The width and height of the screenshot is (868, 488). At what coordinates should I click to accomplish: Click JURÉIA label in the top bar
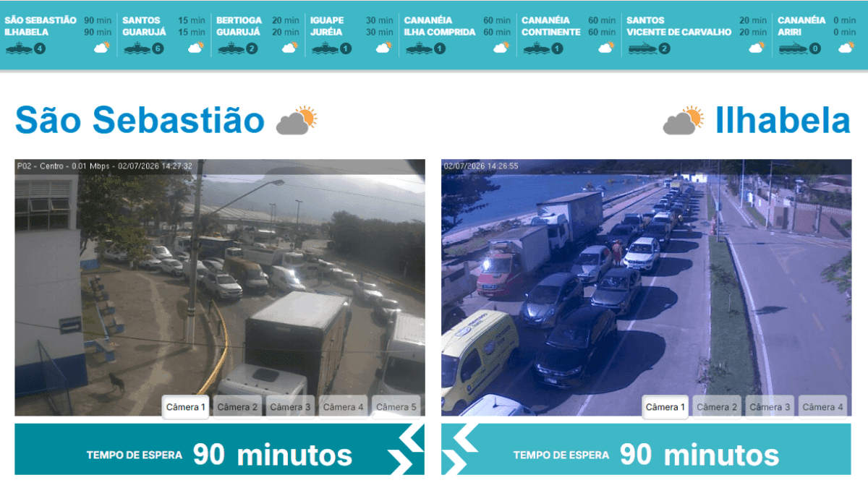(326, 32)
